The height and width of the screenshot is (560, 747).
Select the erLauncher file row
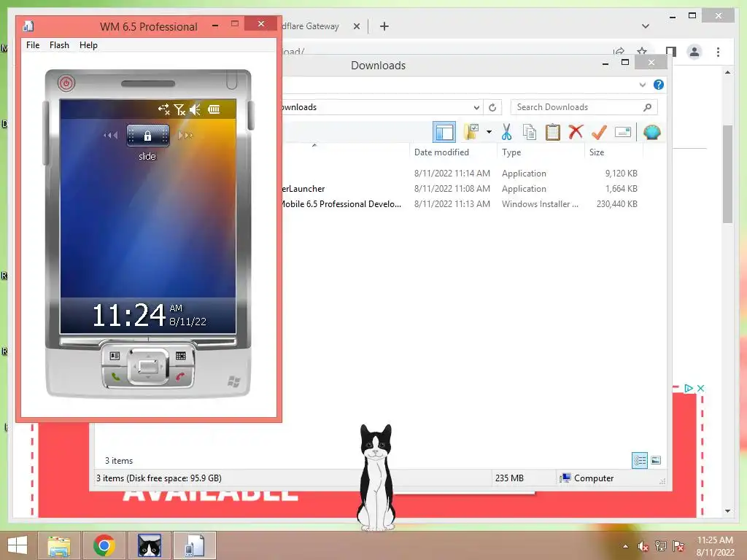pyautogui.click(x=461, y=189)
